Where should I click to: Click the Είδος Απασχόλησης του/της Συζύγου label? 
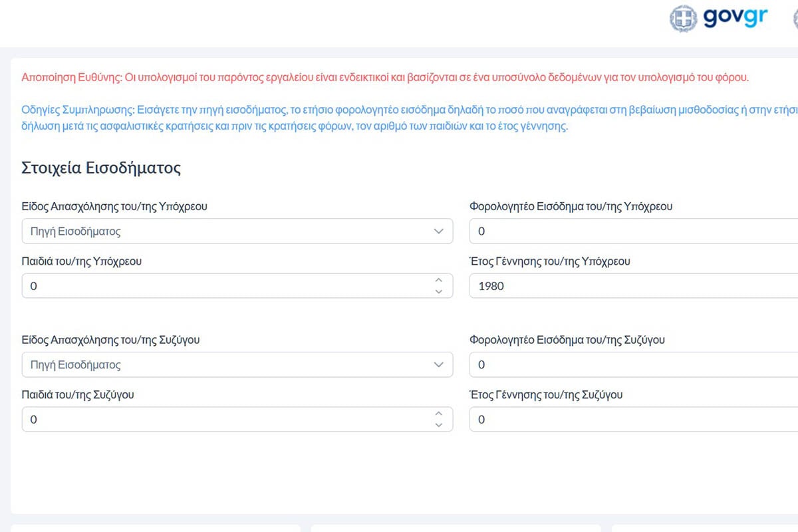(x=111, y=340)
